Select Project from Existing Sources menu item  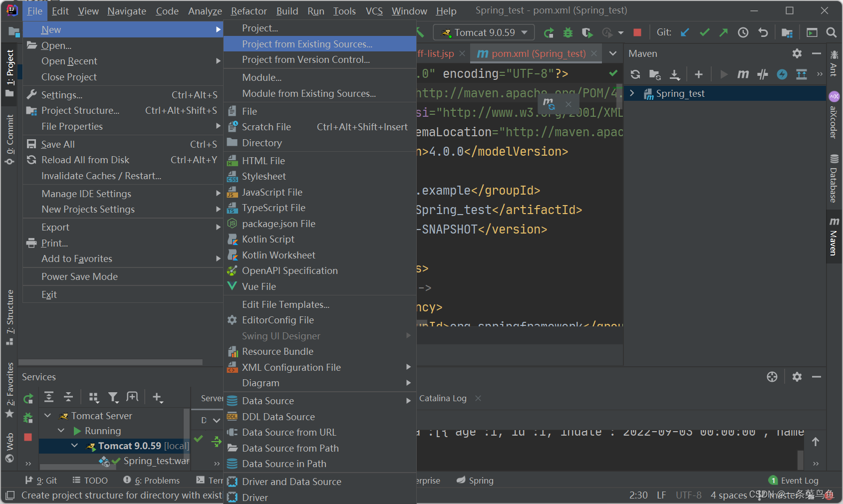319,44
